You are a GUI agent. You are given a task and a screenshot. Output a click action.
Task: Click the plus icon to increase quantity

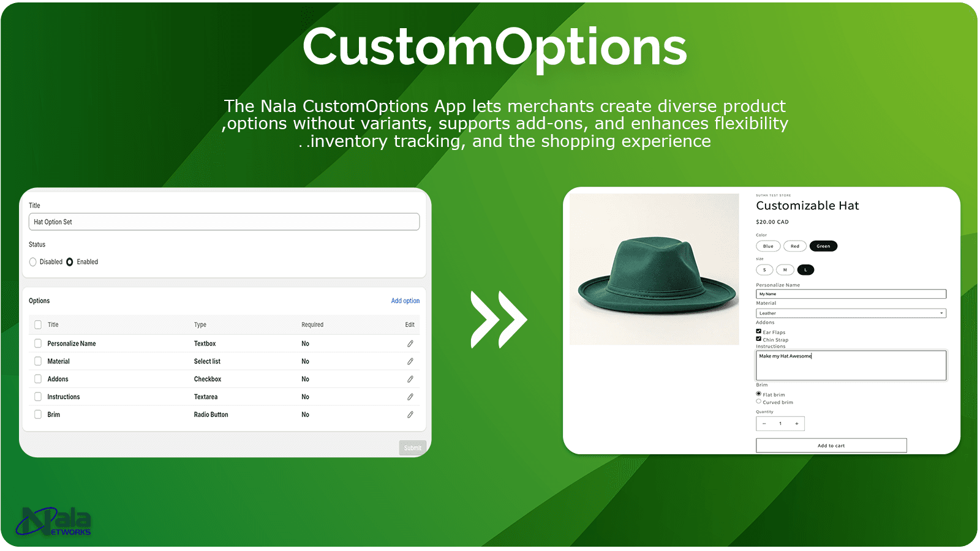click(x=797, y=423)
